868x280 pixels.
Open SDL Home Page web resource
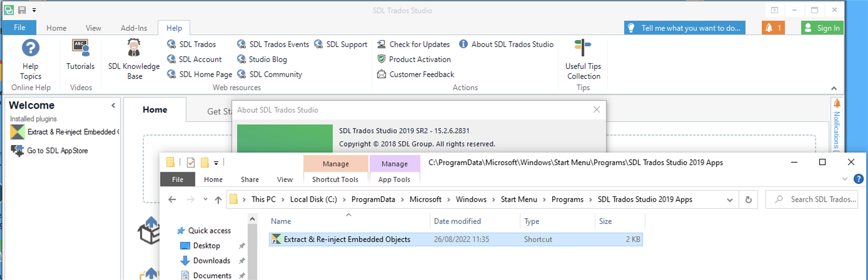click(x=200, y=74)
